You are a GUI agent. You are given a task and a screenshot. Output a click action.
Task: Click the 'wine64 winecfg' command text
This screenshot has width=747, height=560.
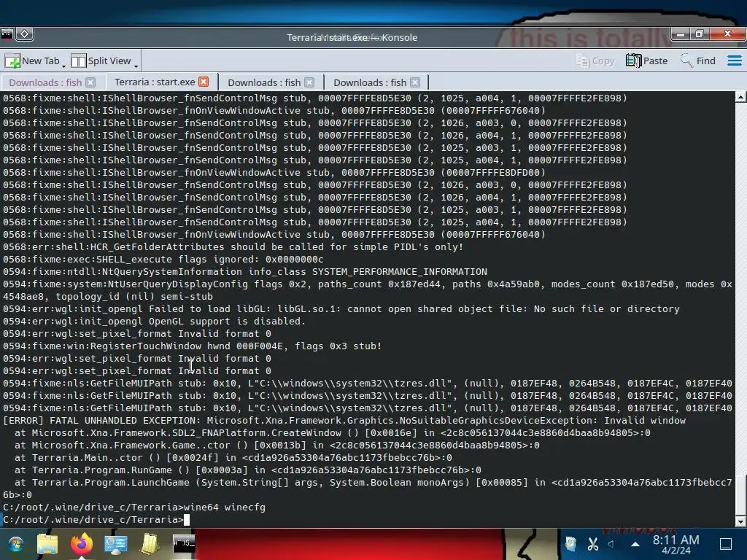click(225, 507)
